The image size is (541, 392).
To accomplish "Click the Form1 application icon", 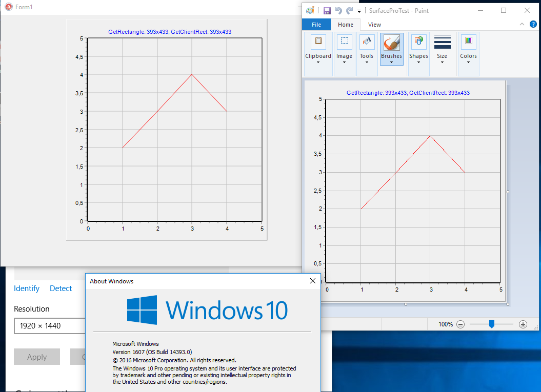I will (8, 7).
